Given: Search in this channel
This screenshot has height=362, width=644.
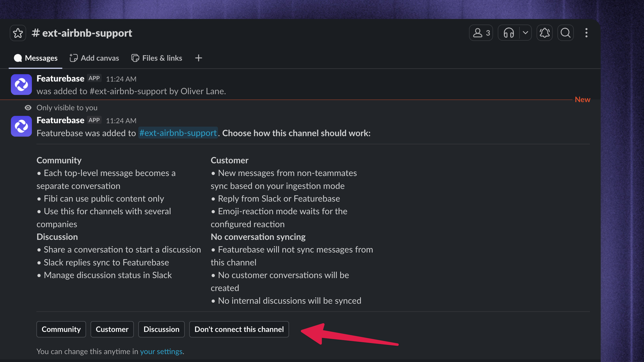Looking at the screenshot, I should [x=565, y=33].
